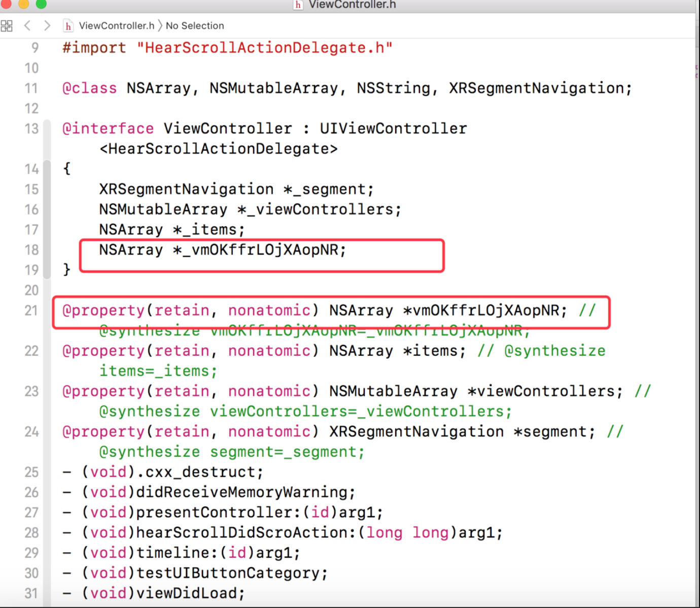Image resolution: width=700 pixels, height=608 pixels.
Task: Click the opening brace on line 14
Action: [66, 169]
